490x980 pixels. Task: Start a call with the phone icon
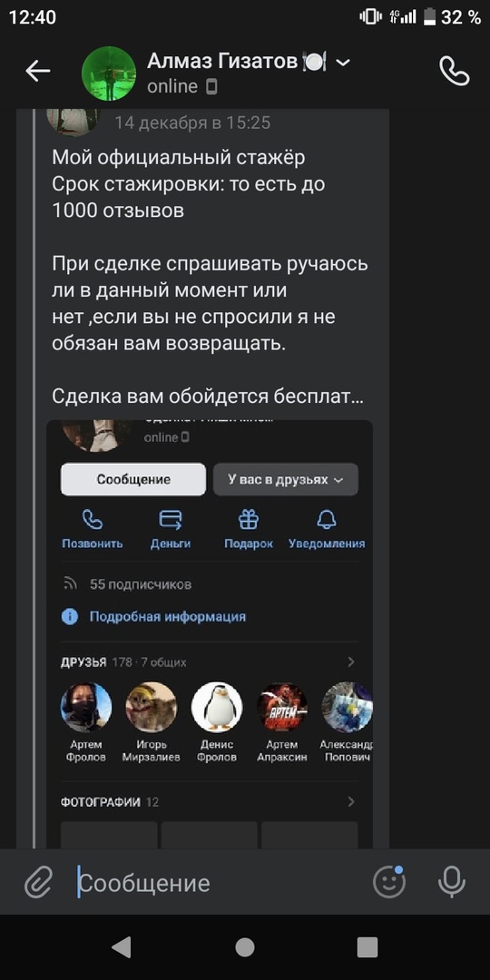click(455, 72)
